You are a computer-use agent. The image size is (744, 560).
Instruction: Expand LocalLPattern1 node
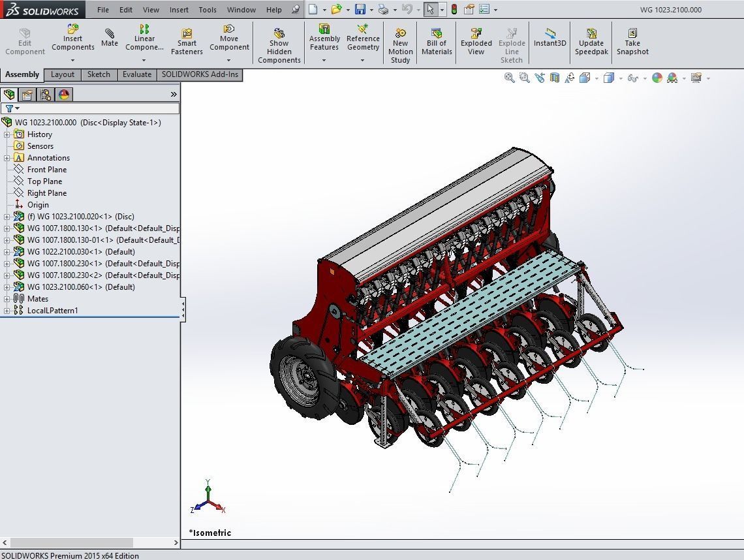(7, 311)
